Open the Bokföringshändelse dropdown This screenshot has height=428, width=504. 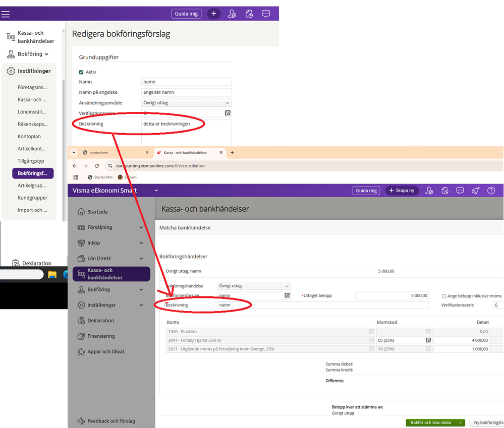(254, 286)
